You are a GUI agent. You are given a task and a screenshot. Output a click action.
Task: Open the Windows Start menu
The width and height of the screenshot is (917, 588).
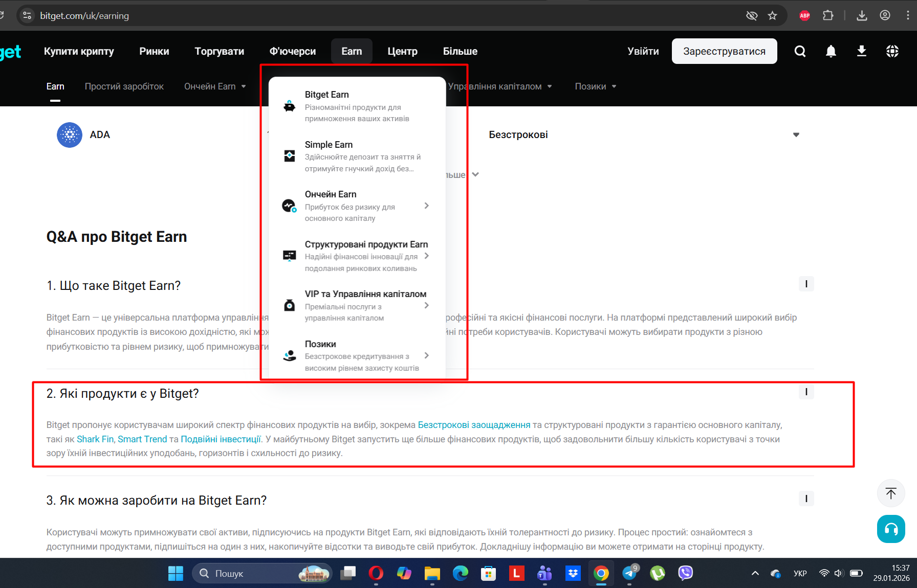pyautogui.click(x=176, y=573)
